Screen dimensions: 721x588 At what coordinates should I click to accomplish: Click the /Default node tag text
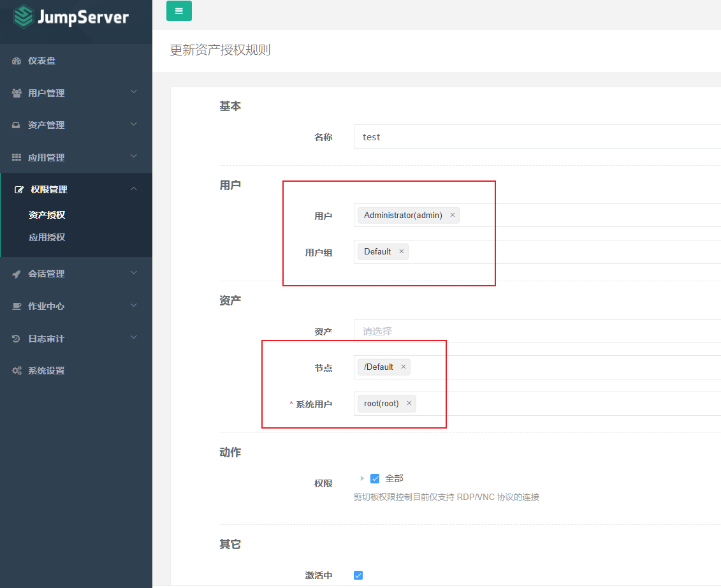(x=379, y=367)
